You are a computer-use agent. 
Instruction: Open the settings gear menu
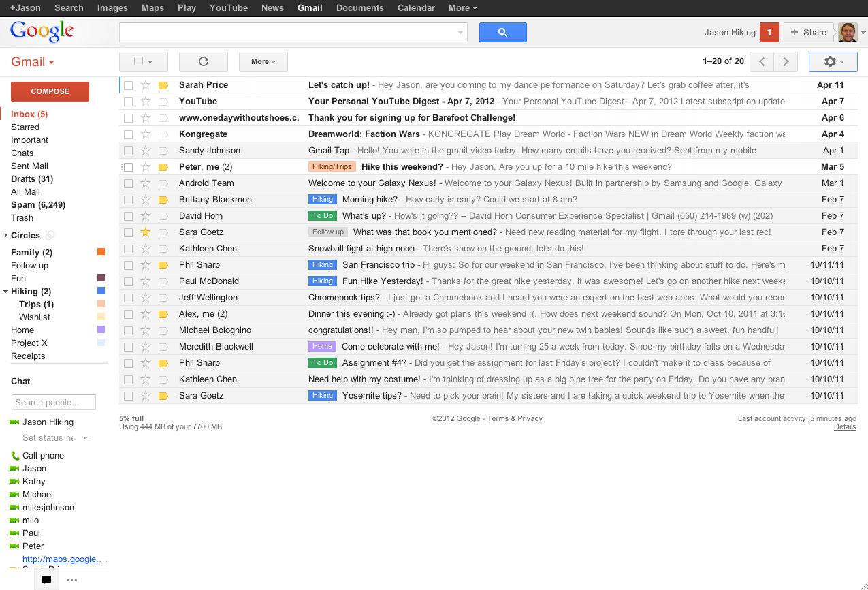[x=833, y=61]
